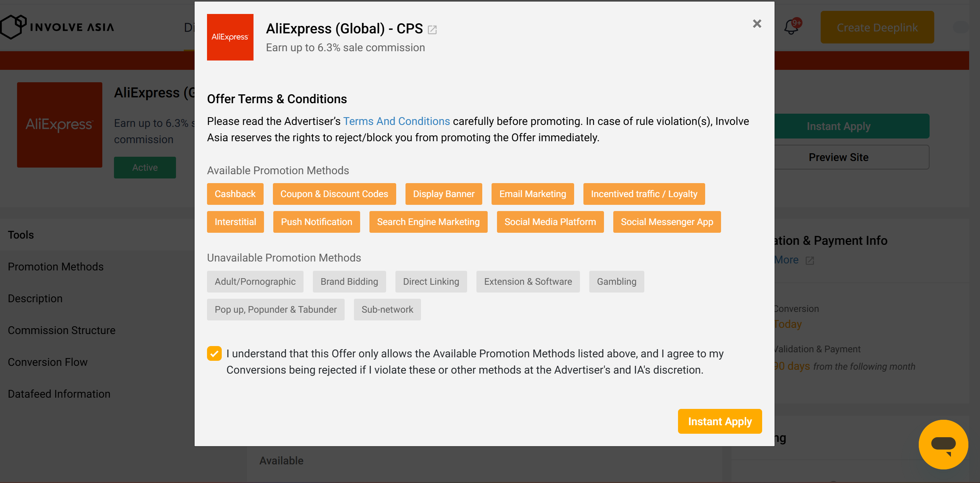Click the Brand Bidding unavailable tag
Viewport: 980px width, 483px height.
(349, 282)
